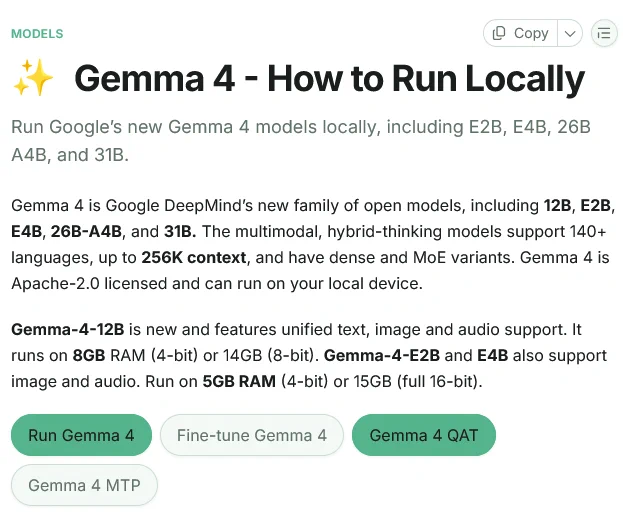Click the bold text "26B-A4B"
Viewport: 623px width, 524px height.
(86, 232)
